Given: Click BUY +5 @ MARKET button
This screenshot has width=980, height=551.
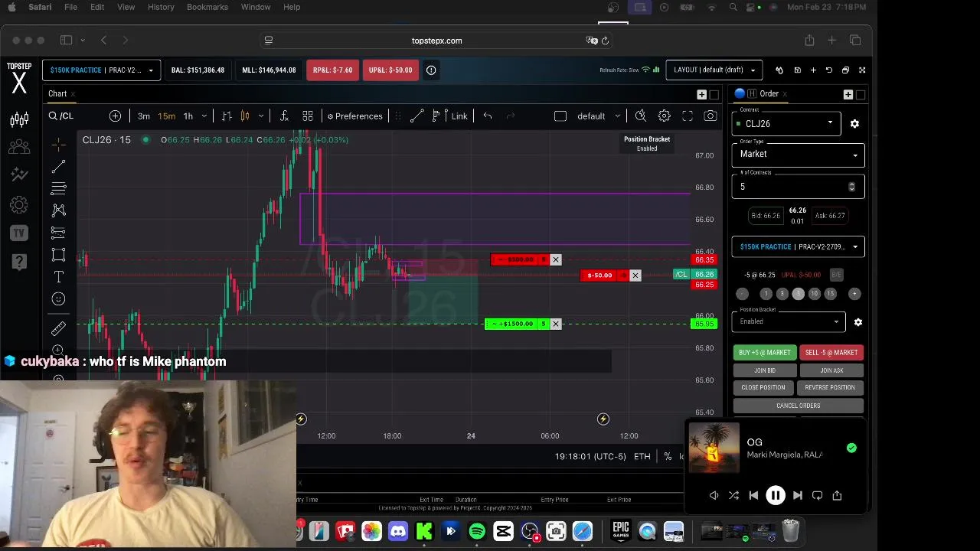Looking at the screenshot, I should pyautogui.click(x=764, y=353).
